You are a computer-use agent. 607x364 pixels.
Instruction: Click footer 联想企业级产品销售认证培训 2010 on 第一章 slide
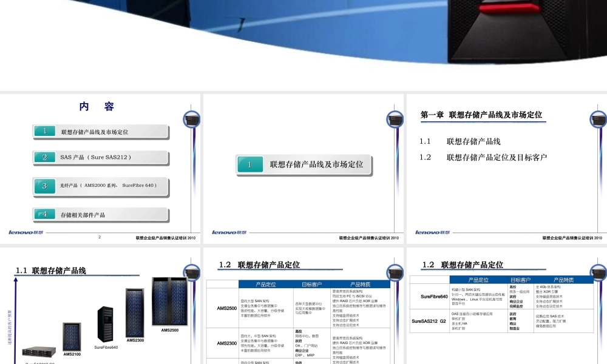[572, 238]
